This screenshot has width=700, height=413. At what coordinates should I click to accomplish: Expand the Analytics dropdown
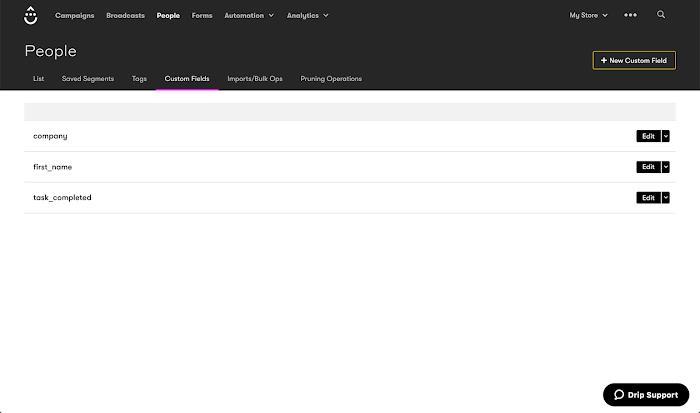pyautogui.click(x=308, y=16)
